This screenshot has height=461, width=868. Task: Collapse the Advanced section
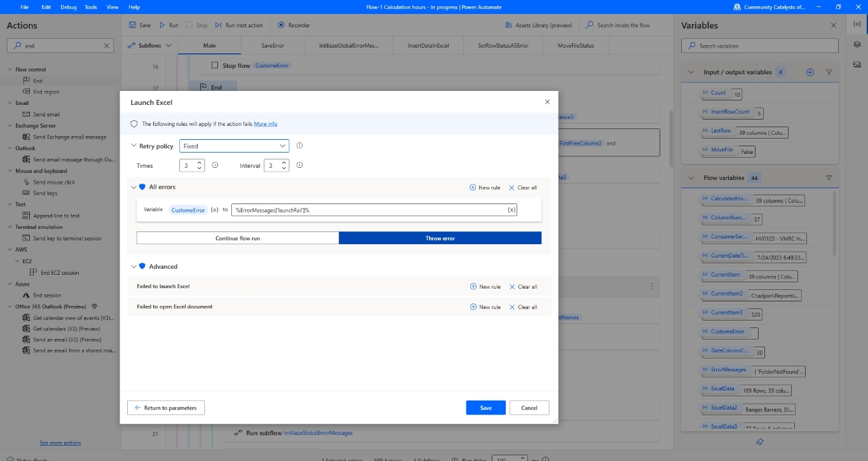click(x=133, y=266)
